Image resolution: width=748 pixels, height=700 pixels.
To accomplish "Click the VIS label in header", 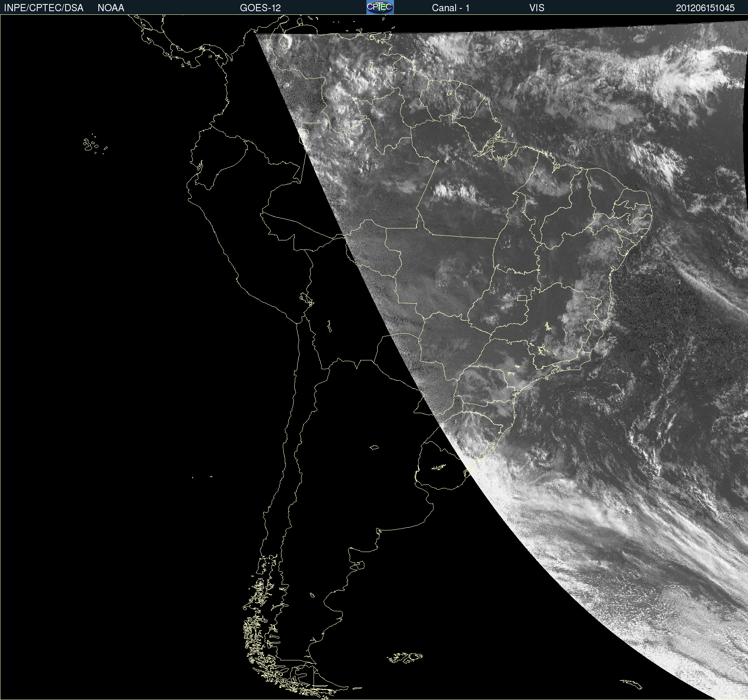I will [x=537, y=8].
